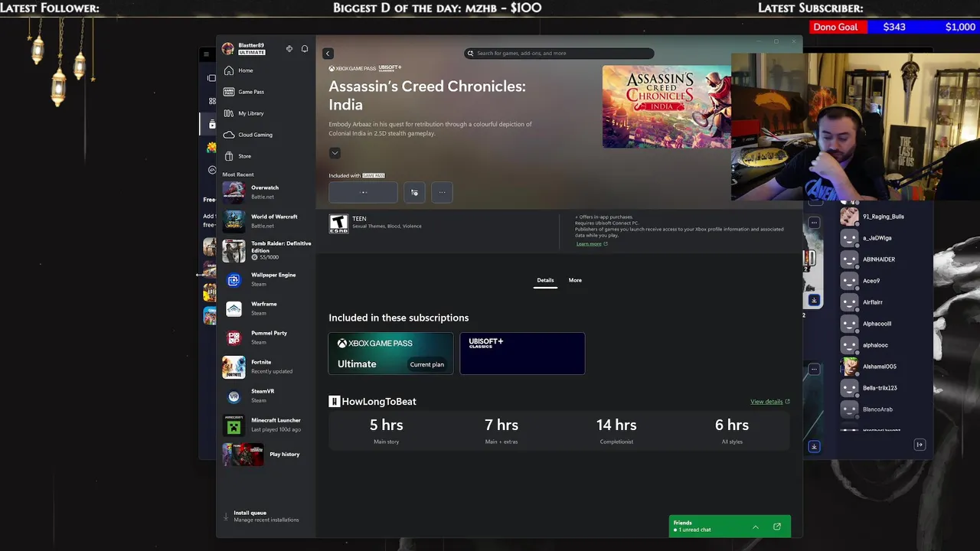This screenshot has width=980, height=551.
Task: Click Friends 1 unread chat bar
Action: (x=730, y=527)
